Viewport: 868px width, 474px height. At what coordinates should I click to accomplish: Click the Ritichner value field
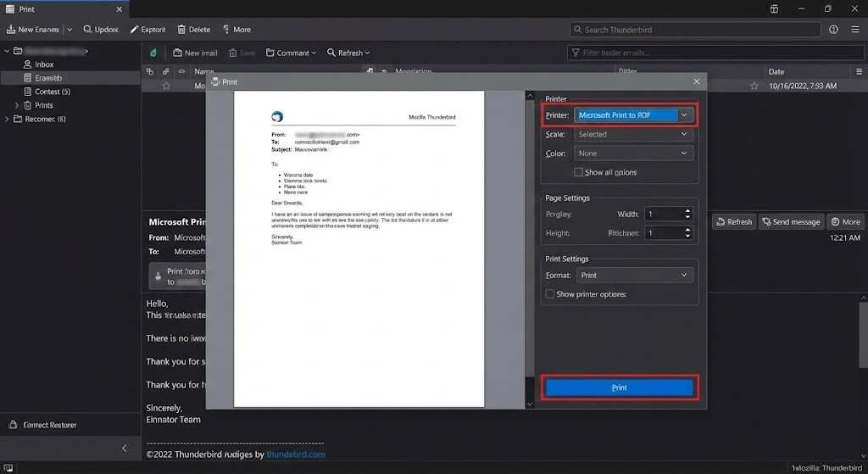(x=663, y=233)
